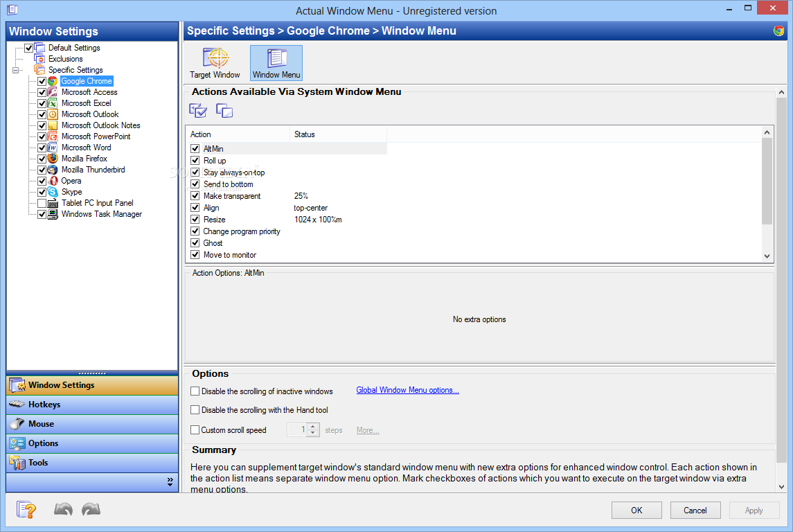Decrease the custom scroll speed steps value
Viewport: 793px width, 532px height.
pyautogui.click(x=313, y=434)
